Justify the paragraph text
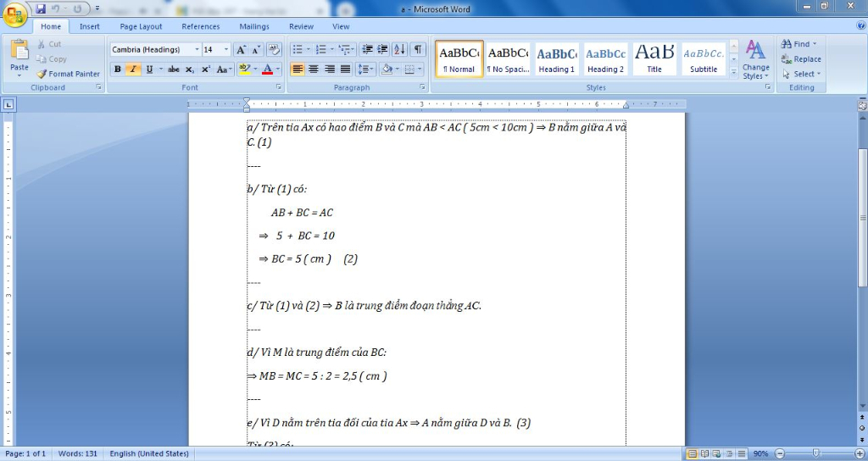 [346, 69]
